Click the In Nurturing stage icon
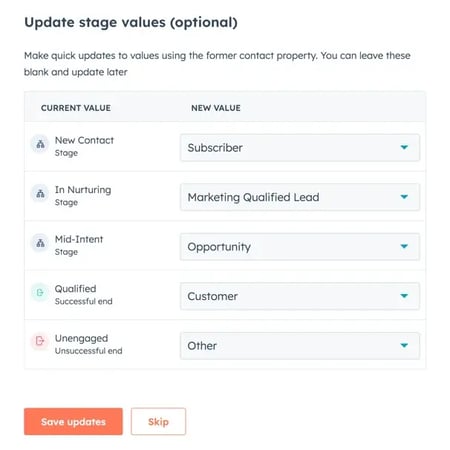 (40, 194)
